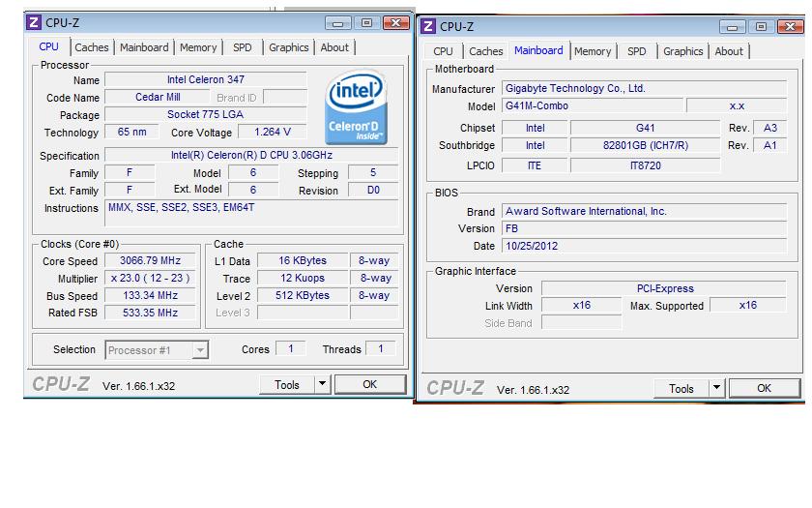The image size is (812, 508).
Task: Click OK in the left CPU-Z window
Action: [369, 384]
